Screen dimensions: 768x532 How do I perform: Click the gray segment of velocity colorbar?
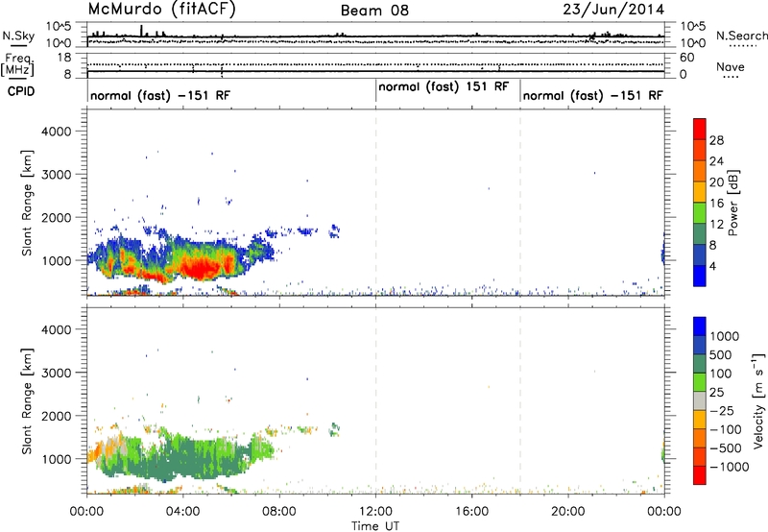tap(700, 400)
